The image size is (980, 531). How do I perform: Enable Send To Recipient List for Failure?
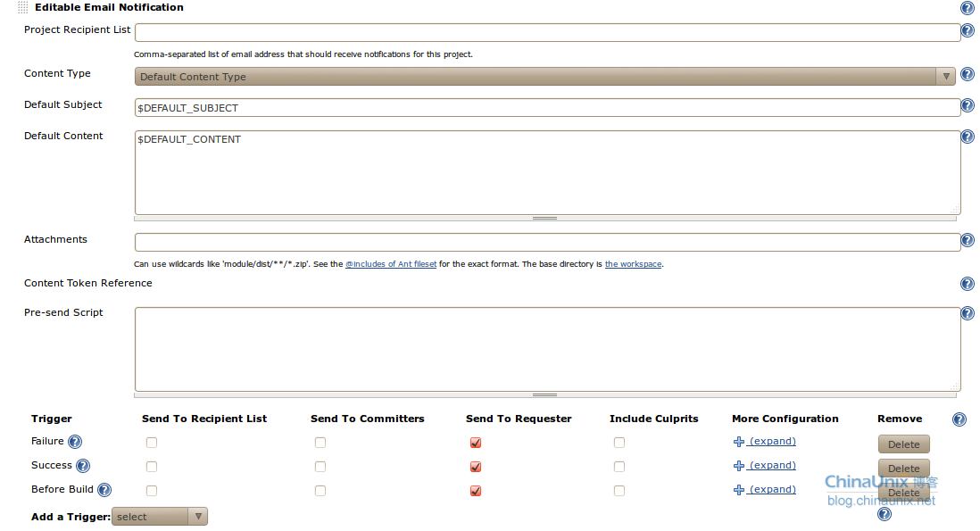click(152, 443)
